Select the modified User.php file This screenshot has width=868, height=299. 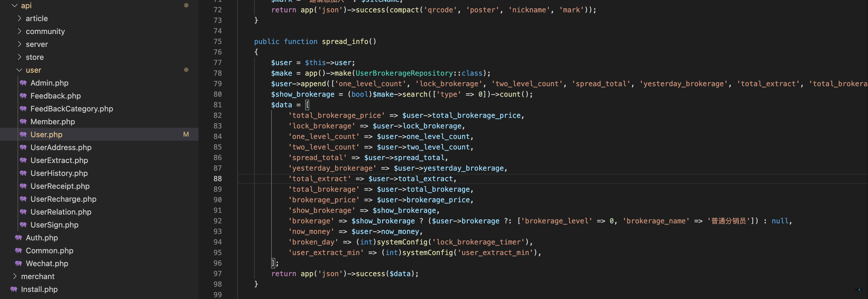point(47,134)
